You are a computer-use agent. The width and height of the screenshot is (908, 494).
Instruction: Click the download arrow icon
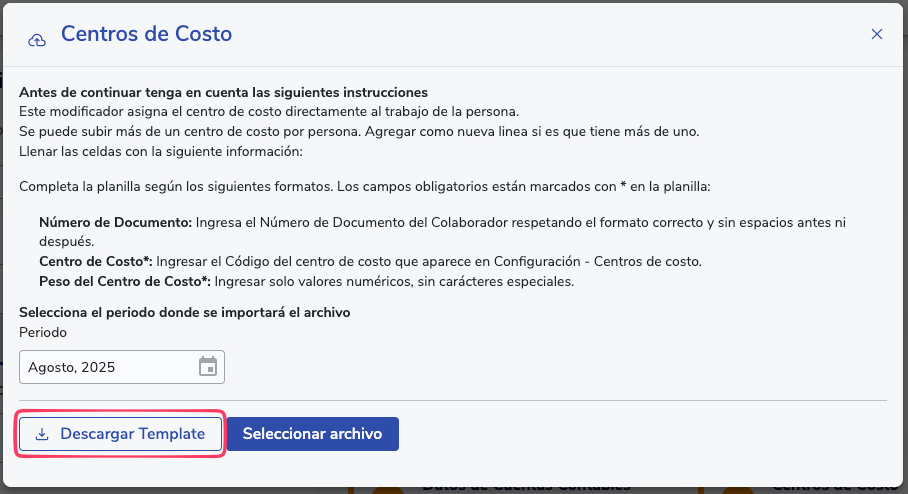click(42, 435)
